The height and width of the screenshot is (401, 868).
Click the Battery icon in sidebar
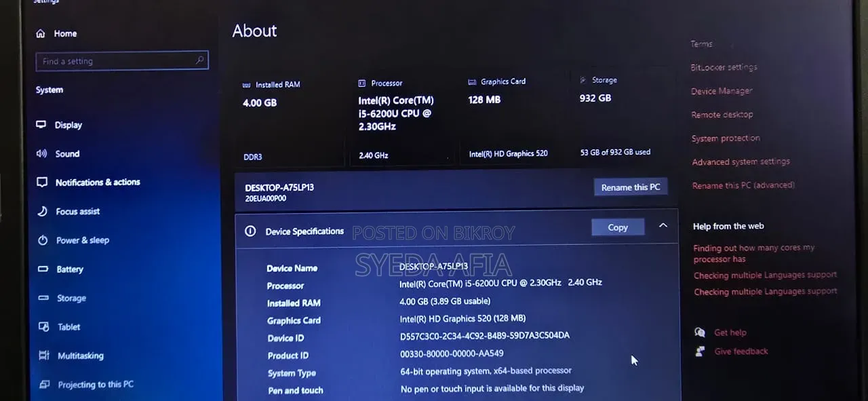(x=43, y=269)
